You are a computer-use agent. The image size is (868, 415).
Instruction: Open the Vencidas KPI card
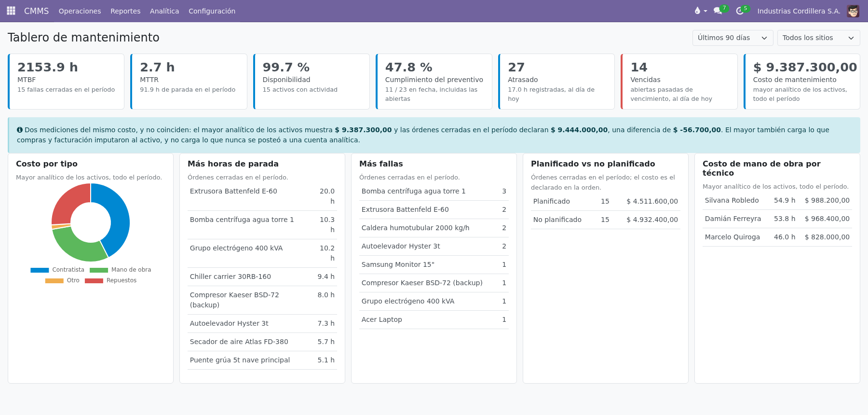tap(679, 82)
